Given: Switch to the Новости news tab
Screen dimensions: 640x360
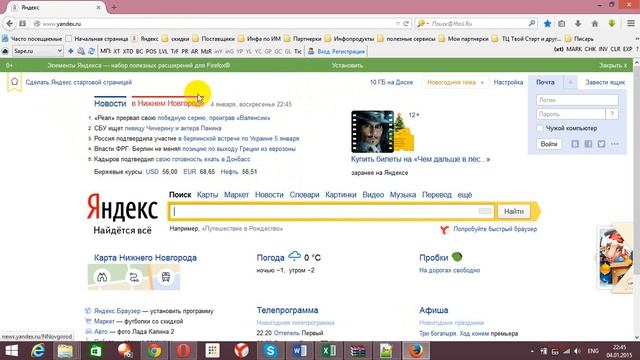Looking at the screenshot, I should pos(110,103).
